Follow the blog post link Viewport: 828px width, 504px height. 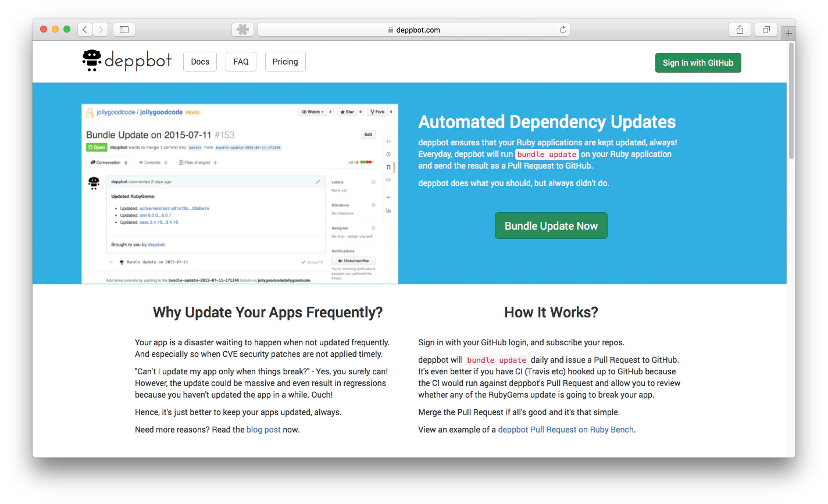[x=263, y=430]
